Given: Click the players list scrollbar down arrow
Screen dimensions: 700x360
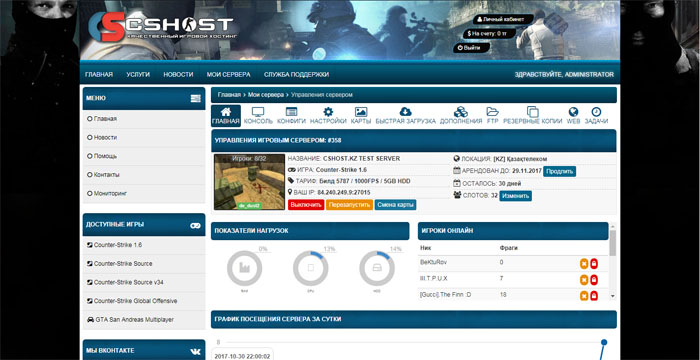Looking at the screenshot, I should (x=612, y=296).
